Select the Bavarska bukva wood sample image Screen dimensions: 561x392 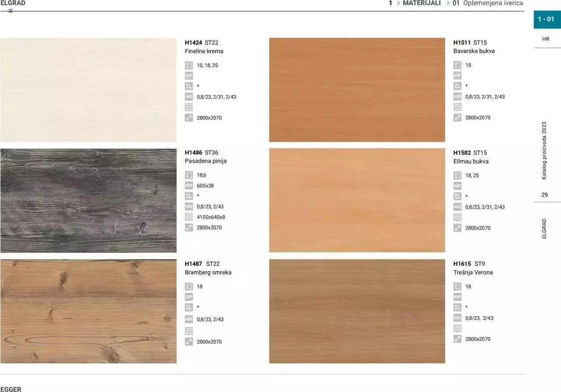(x=357, y=89)
